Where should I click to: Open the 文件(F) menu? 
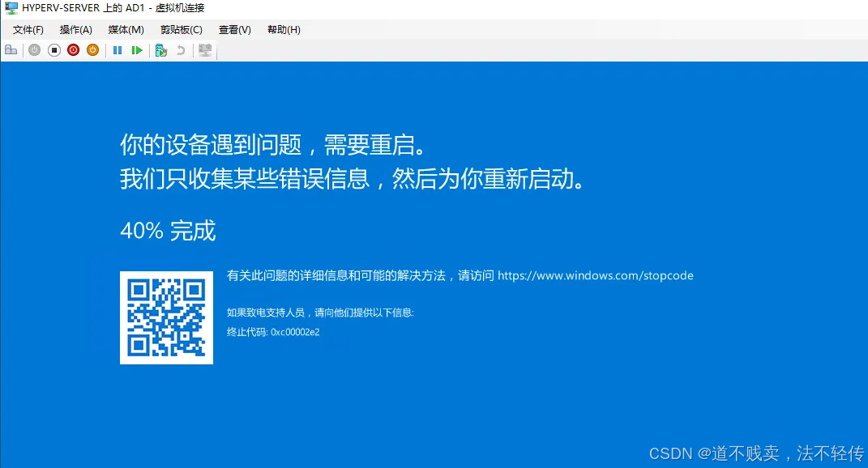(28, 30)
